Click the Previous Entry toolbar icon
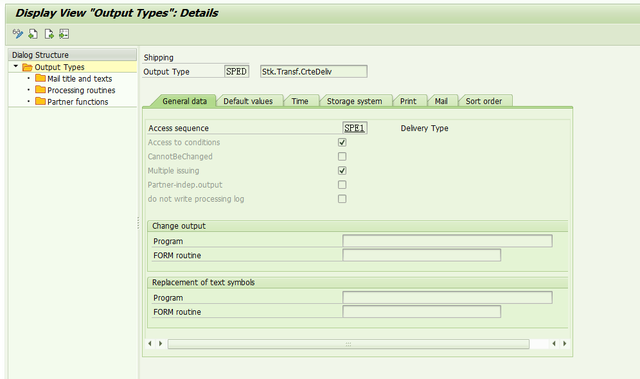 pyautogui.click(x=33, y=34)
